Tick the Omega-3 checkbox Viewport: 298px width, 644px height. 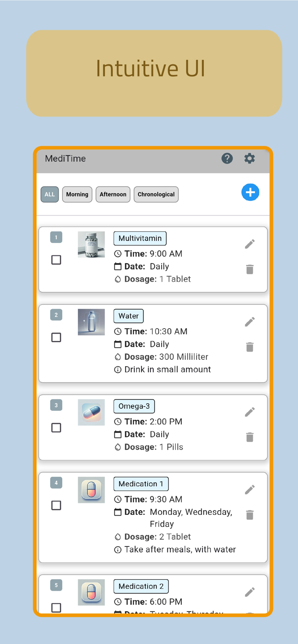56,428
